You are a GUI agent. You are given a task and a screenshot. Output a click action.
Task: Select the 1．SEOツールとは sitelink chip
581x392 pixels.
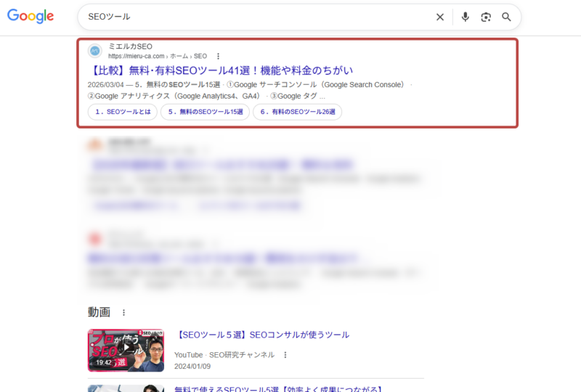point(122,112)
